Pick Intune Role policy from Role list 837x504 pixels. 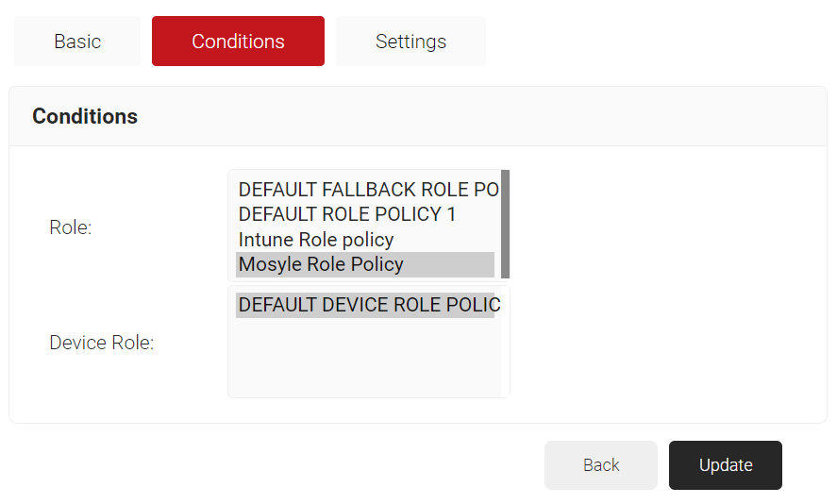[316, 240]
